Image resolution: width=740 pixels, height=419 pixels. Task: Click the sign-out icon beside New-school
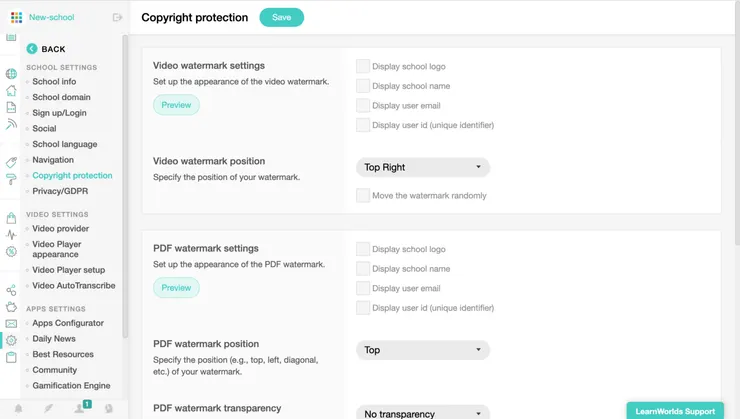(117, 17)
